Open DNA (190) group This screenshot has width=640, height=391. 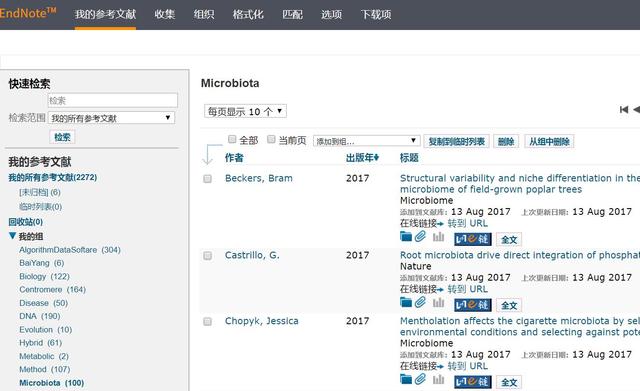tap(40, 316)
